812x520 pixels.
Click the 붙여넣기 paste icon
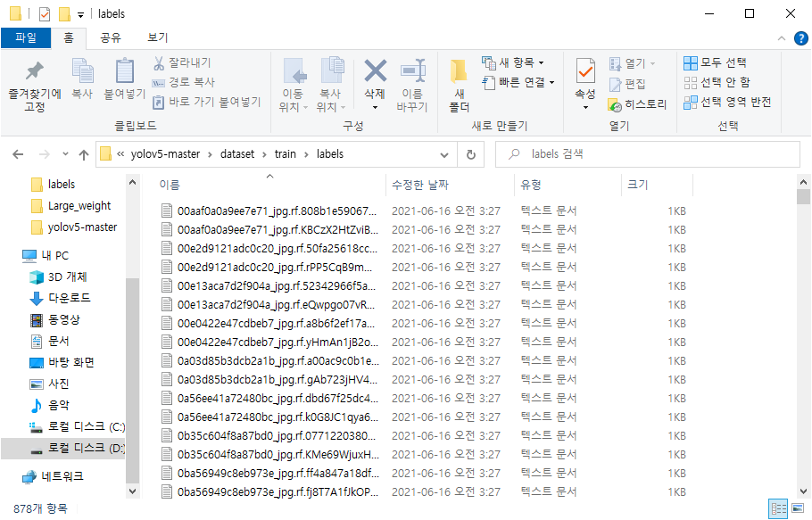tap(124, 71)
